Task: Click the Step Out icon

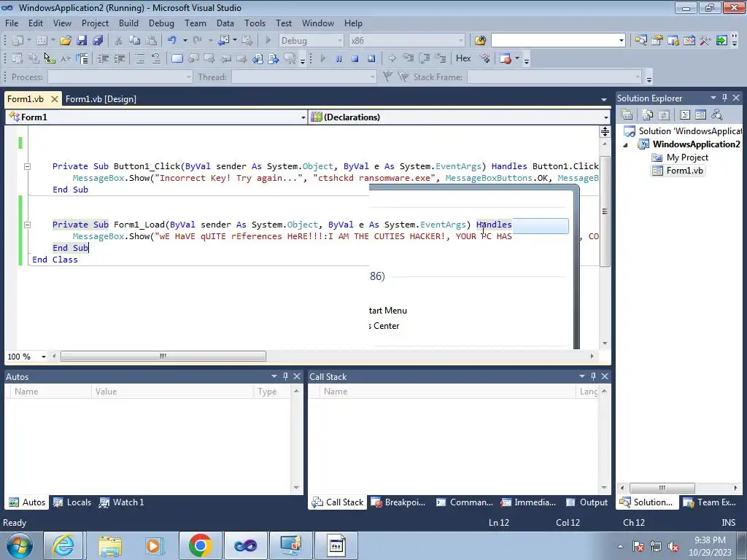Action: point(441,58)
